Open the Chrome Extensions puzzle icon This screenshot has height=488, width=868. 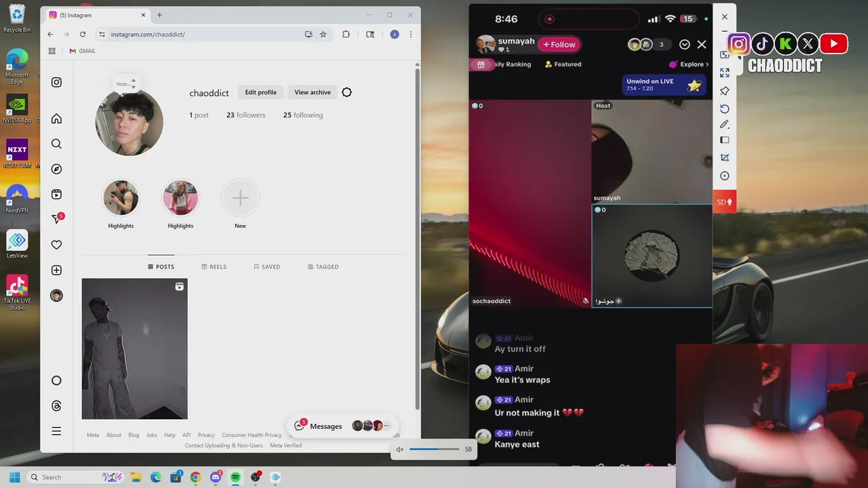(346, 34)
